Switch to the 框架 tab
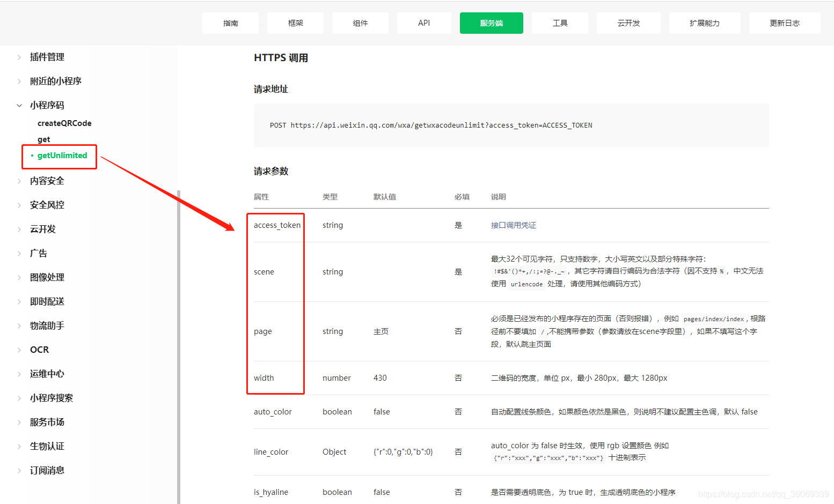 click(295, 23)
